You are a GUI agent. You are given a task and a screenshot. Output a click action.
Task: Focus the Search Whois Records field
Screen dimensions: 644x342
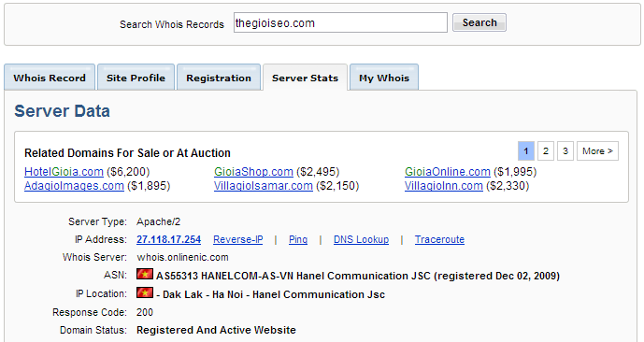coord(340,22)
